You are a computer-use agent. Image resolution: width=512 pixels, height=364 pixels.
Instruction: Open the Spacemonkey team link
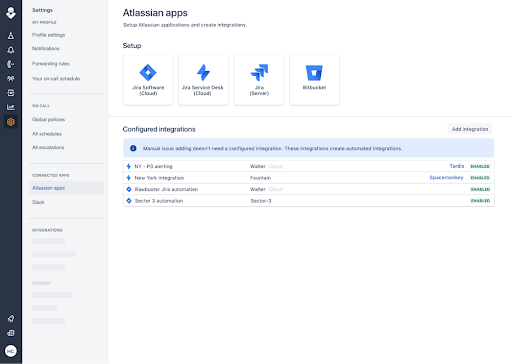coord(446,178)
